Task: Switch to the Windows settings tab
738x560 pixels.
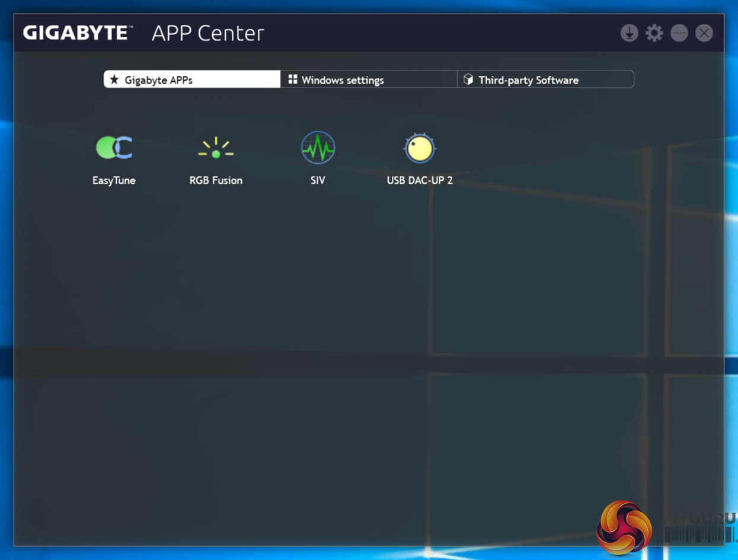Action: (369, 79)
